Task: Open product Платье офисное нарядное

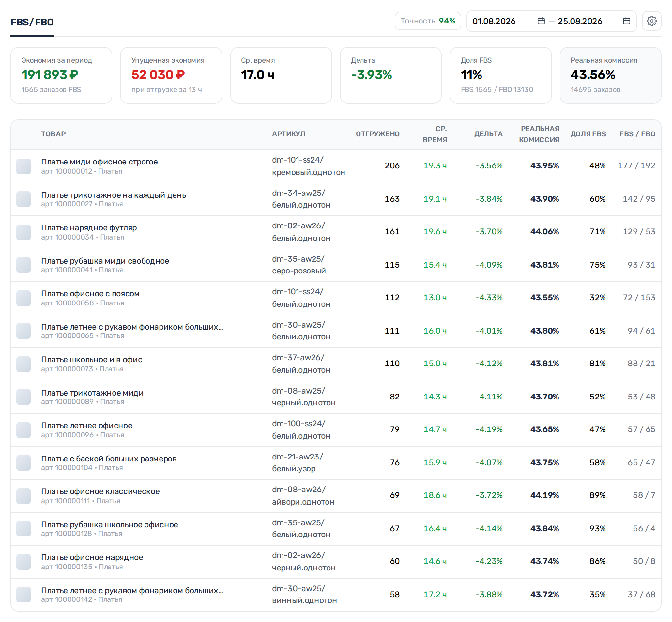Action: [x=92, y=557]
